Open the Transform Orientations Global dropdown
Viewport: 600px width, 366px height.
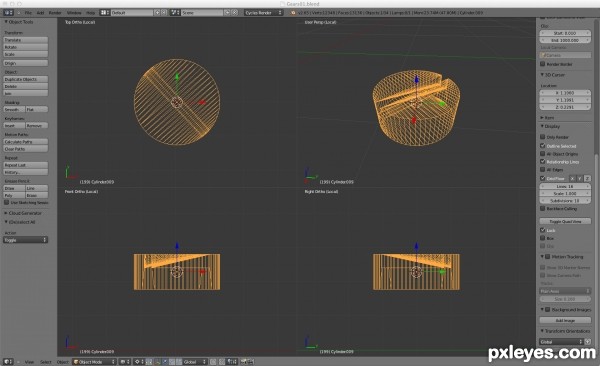coord(561,341)
